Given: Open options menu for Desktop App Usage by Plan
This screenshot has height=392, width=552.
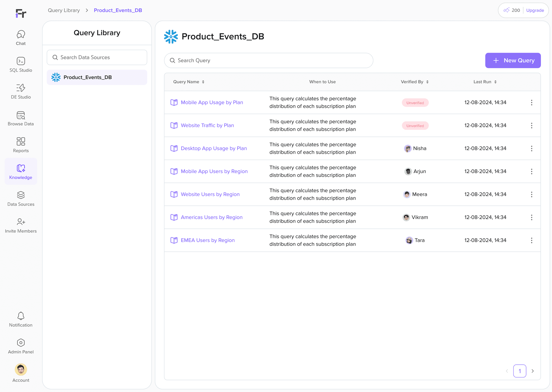Looking at the screenshot, I should click(x=532, y=148).
